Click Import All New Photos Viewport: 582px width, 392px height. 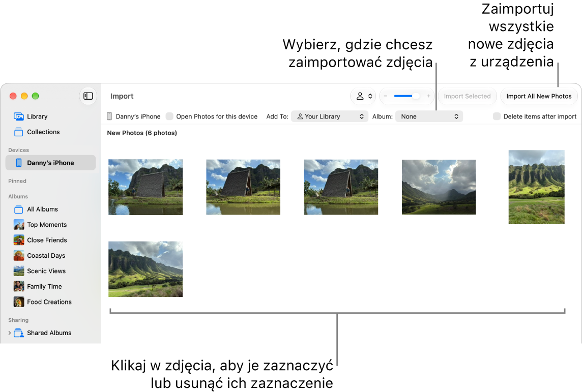coord(539,97)
